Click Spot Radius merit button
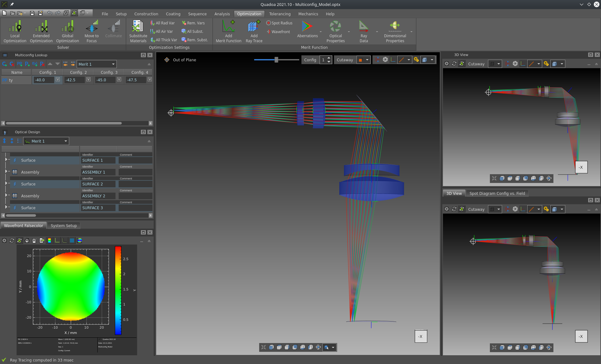The width and height of the screenshot is (601, 364). [279, 23]
